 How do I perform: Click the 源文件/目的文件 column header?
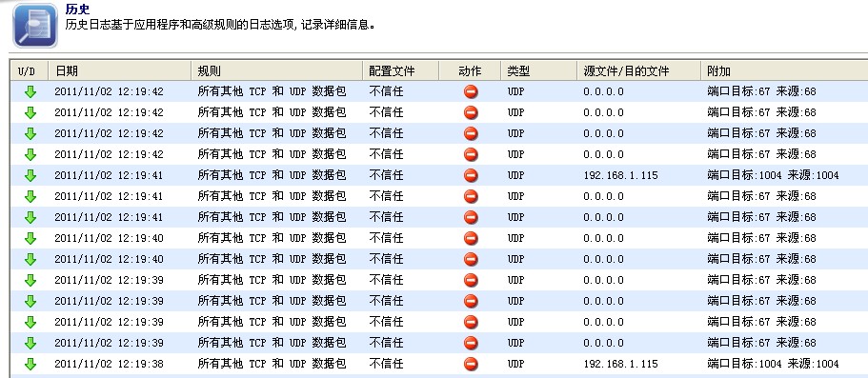(x=638, y=70)
